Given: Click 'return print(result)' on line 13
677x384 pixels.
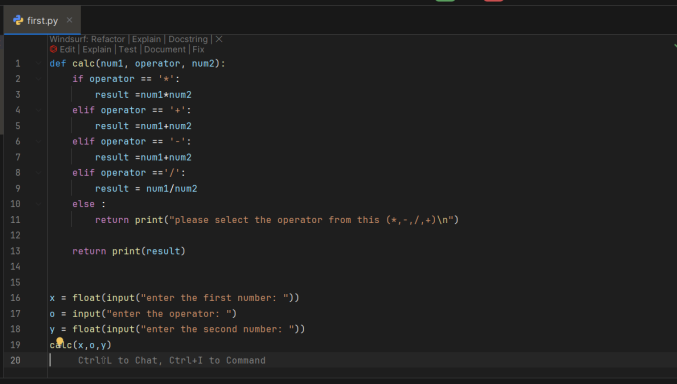Looking at the screenshot, I should pos(129,251).
